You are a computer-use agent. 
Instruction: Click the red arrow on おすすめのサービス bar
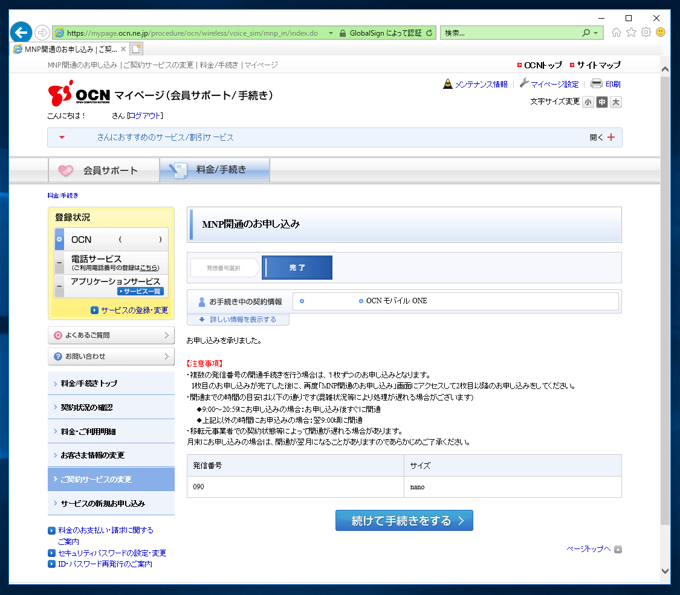[x=62, y=137]
